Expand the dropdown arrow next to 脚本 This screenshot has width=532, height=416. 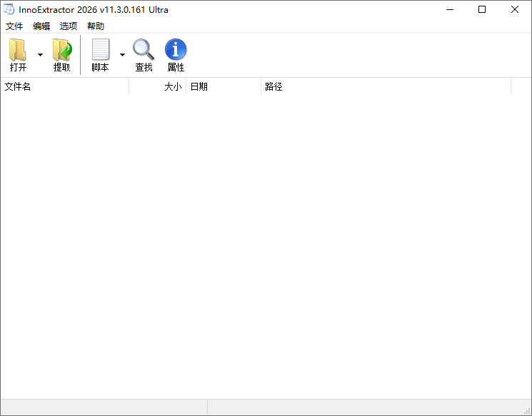pos(123,54)
